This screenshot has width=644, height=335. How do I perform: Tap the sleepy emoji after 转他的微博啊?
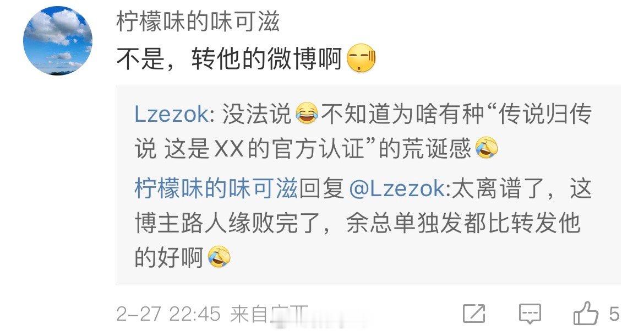(362, 59)
